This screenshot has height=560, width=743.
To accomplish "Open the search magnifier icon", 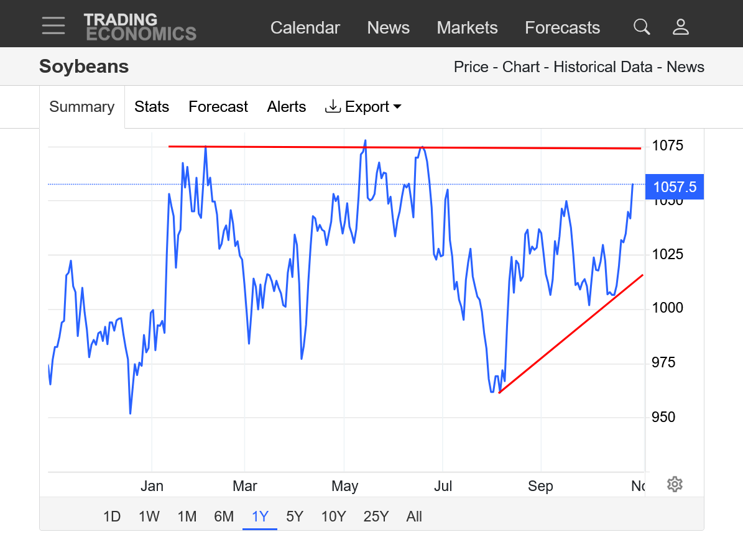I will [641, 27].
